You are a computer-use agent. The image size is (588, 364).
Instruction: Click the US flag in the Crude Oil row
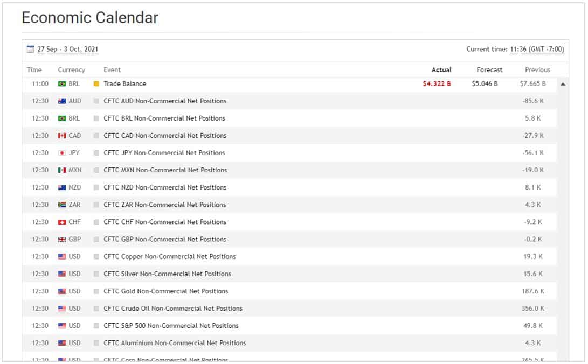(62, 309)
